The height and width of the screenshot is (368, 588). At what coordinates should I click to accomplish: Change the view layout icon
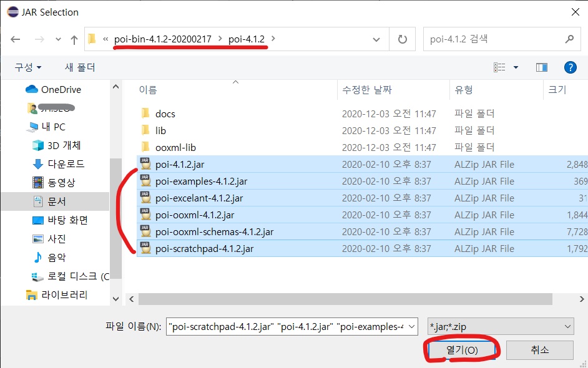[499, 67]
